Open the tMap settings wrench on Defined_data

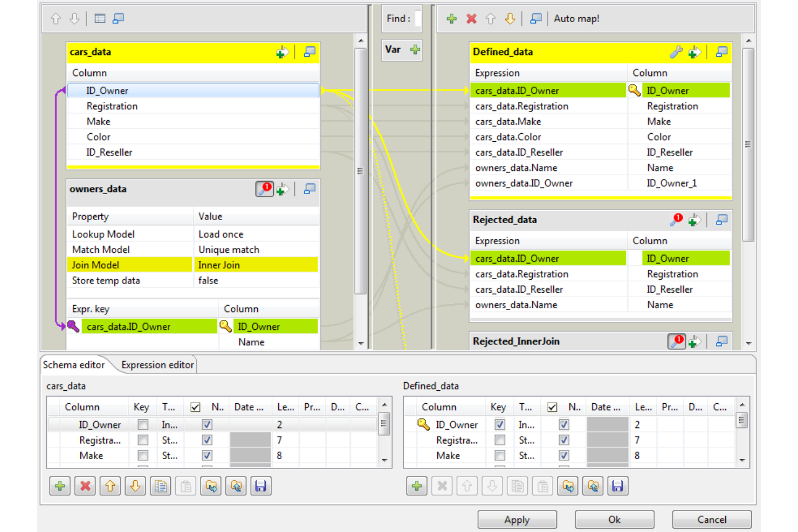(677, 52)
